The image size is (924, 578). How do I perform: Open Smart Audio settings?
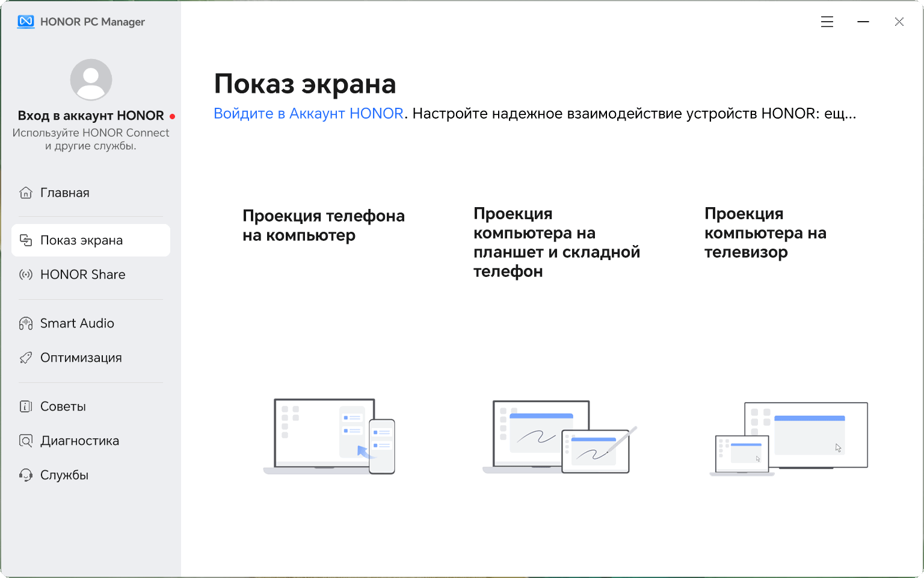91,323
